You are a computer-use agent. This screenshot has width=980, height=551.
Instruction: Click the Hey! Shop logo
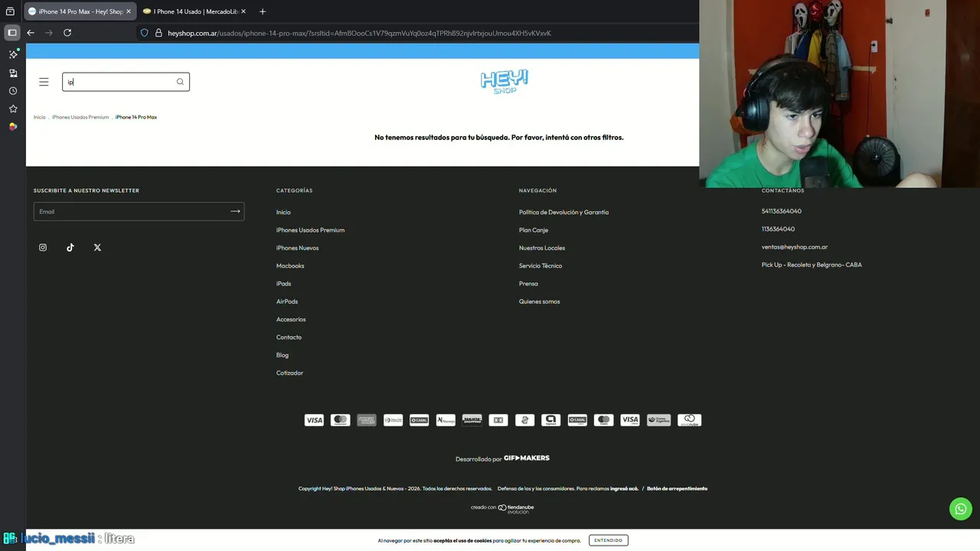[505, 82]
